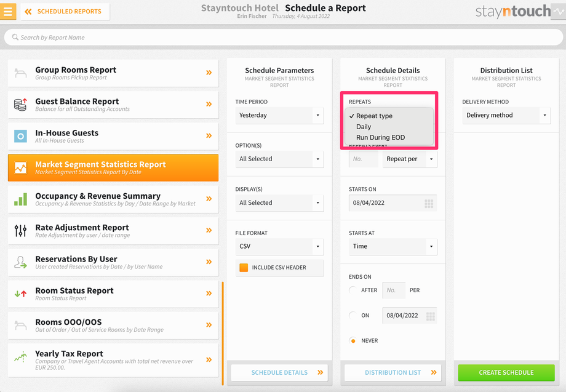Open Rate Adjustment Report chevron arrow

(x=209, y=230)
